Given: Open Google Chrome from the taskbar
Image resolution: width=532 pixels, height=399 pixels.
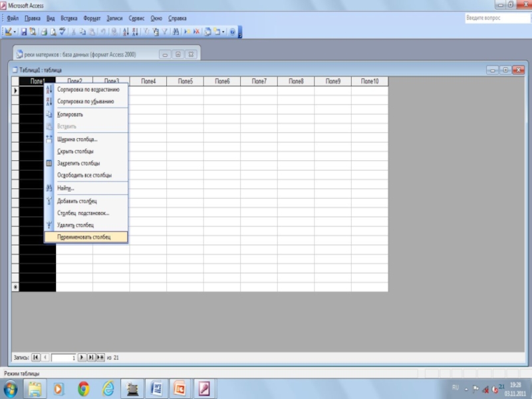Looking at the screenshot, I should click(x=83, y=388).
